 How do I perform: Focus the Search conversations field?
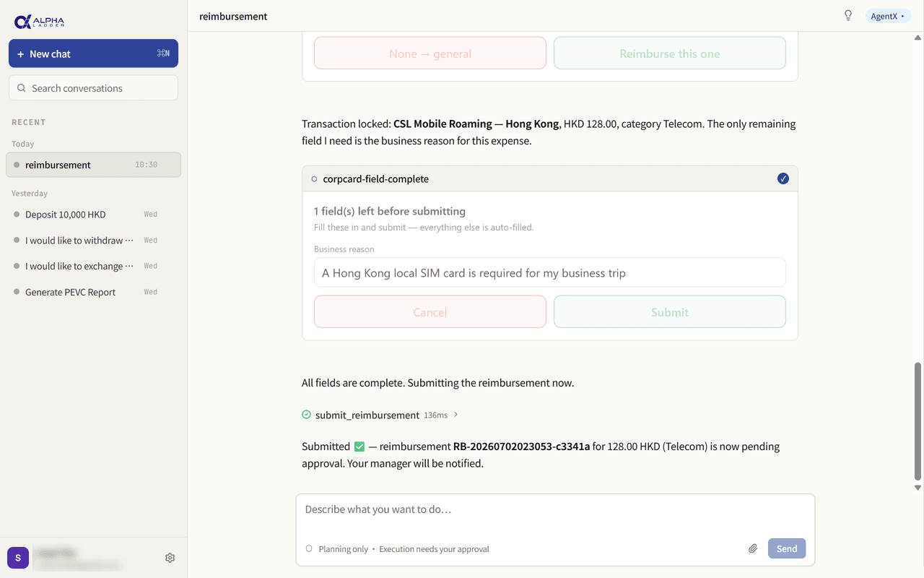(x=93, y=88)
